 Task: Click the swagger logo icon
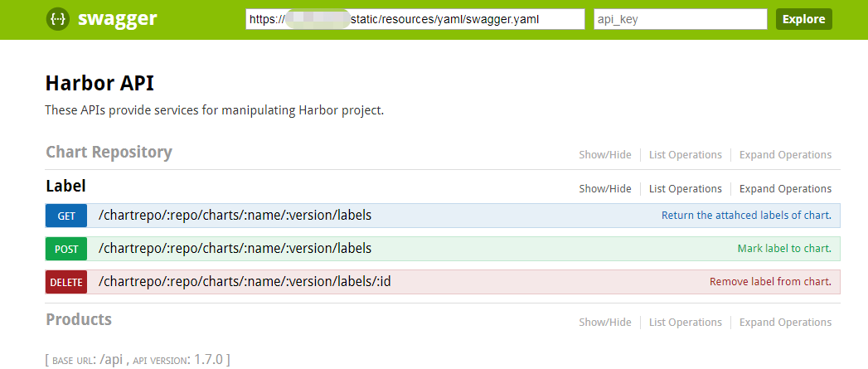57,19
